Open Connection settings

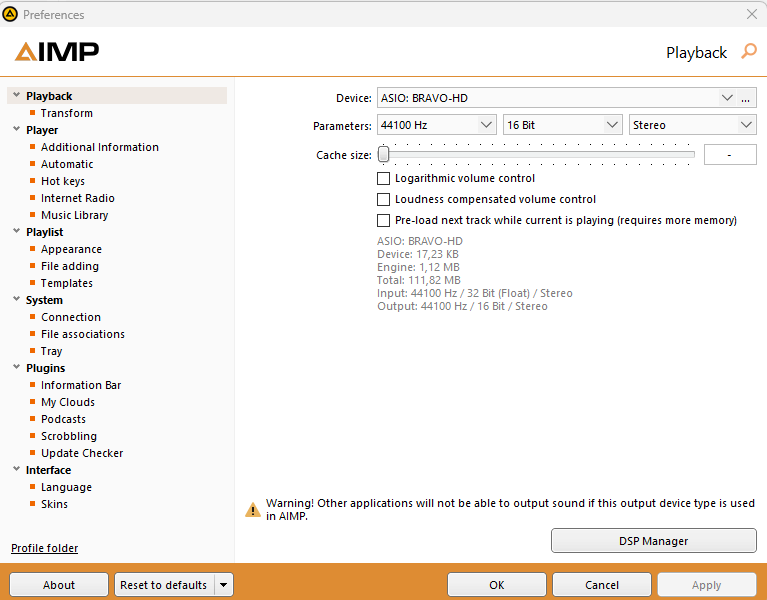coord(71,317)
